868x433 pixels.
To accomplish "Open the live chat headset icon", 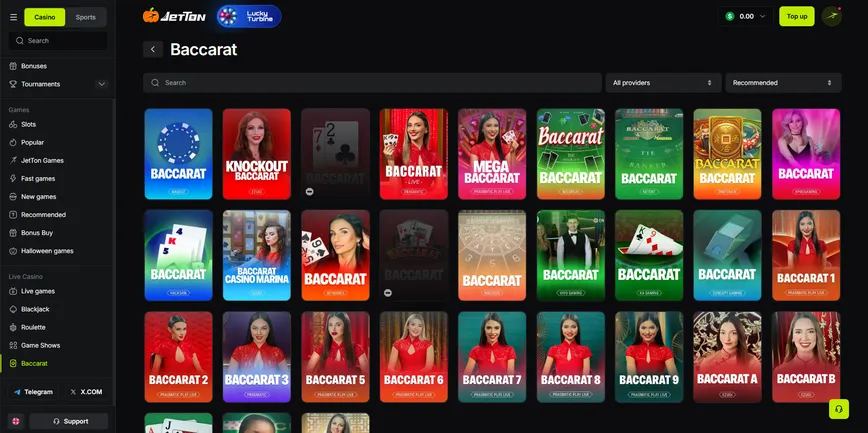I will pyautogui.click(x=838, y=409).
